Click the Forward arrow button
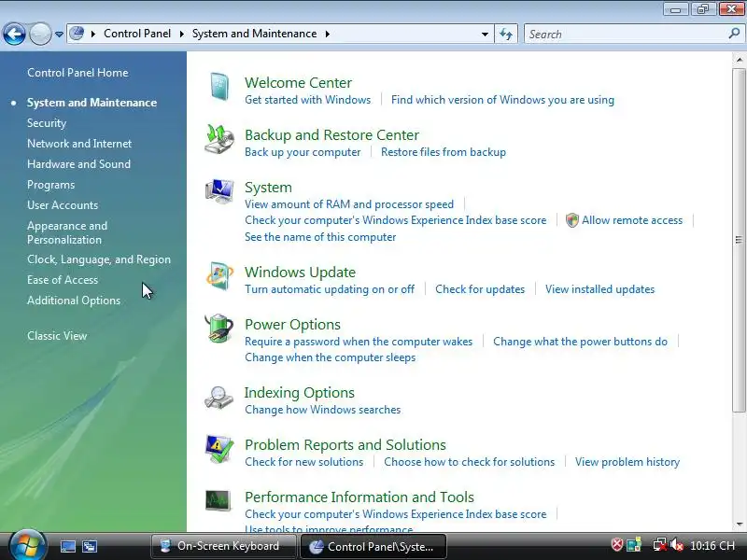 pyautogui.click(x=40, y=35)
